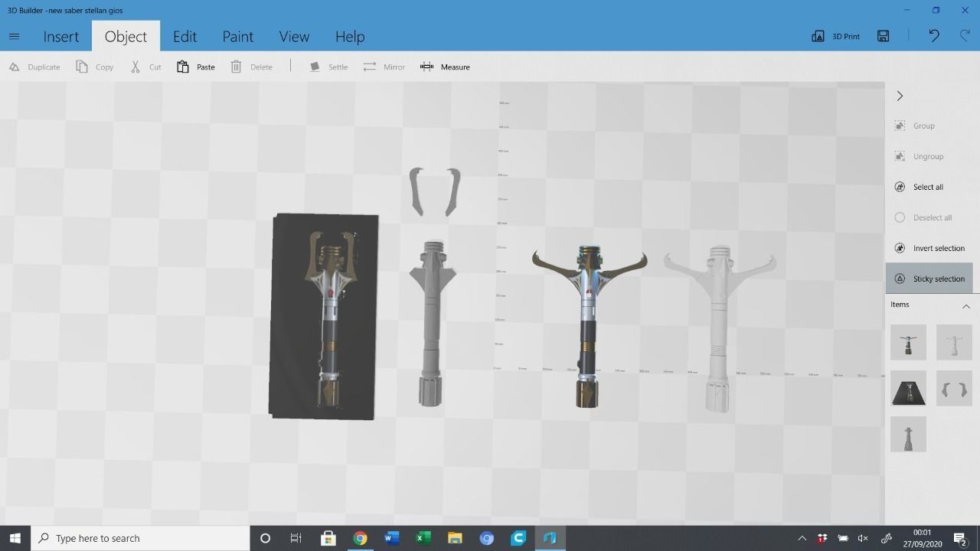Viewport: 980px width, 551px height.
Task: Open Task View
Action: [x=296, y=538]
